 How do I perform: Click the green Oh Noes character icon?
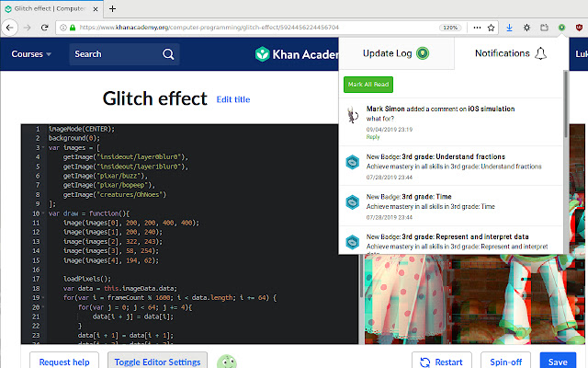point(227,362)
